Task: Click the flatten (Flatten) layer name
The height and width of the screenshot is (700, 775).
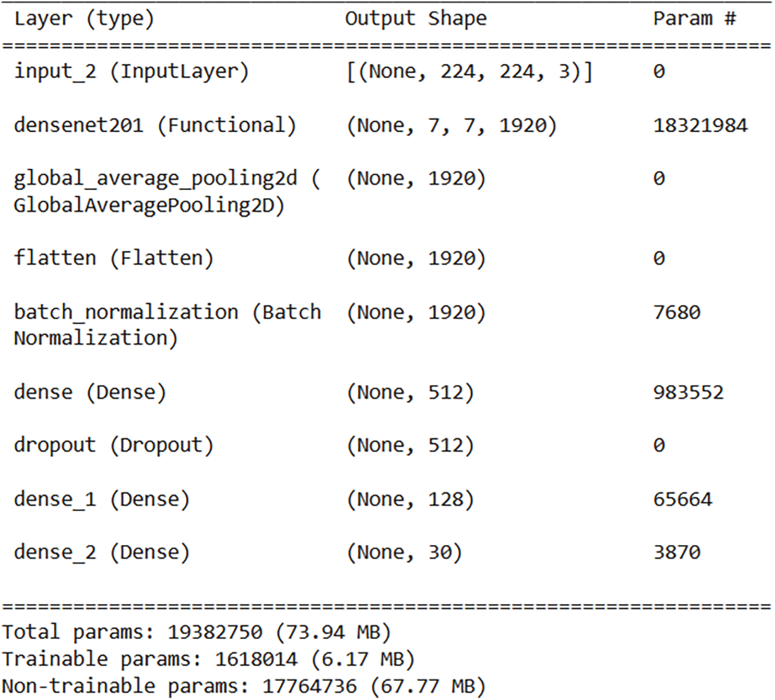Action: (x=114, y=258)
